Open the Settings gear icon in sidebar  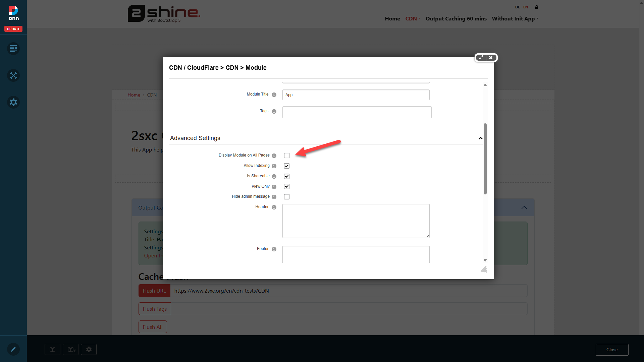tap(13, 102)
